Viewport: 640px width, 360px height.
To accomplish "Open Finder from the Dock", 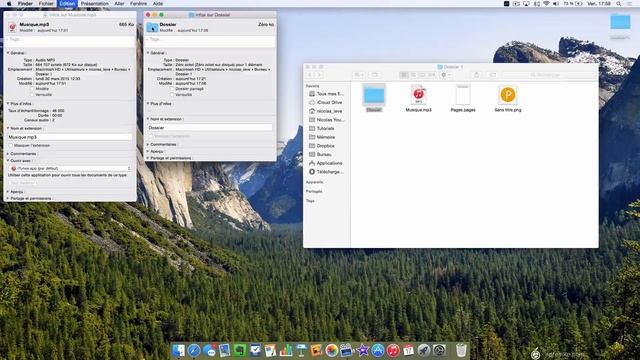I will (x=178, y=350).
